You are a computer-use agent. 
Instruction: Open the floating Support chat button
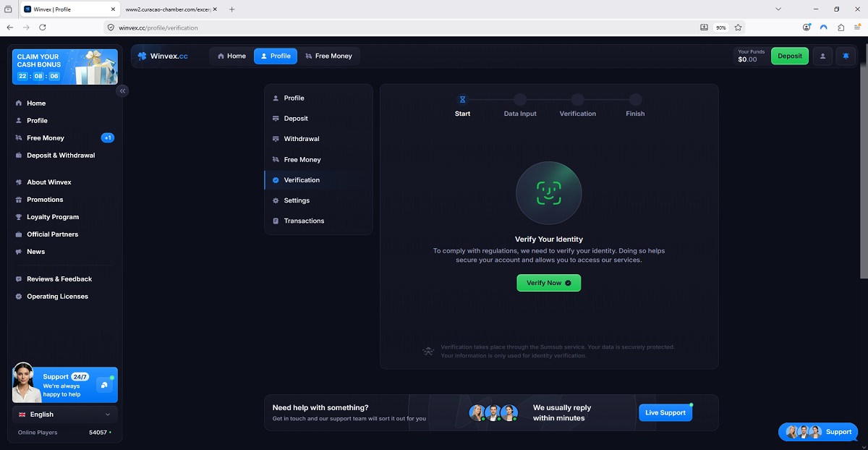(x=818, y=432)
